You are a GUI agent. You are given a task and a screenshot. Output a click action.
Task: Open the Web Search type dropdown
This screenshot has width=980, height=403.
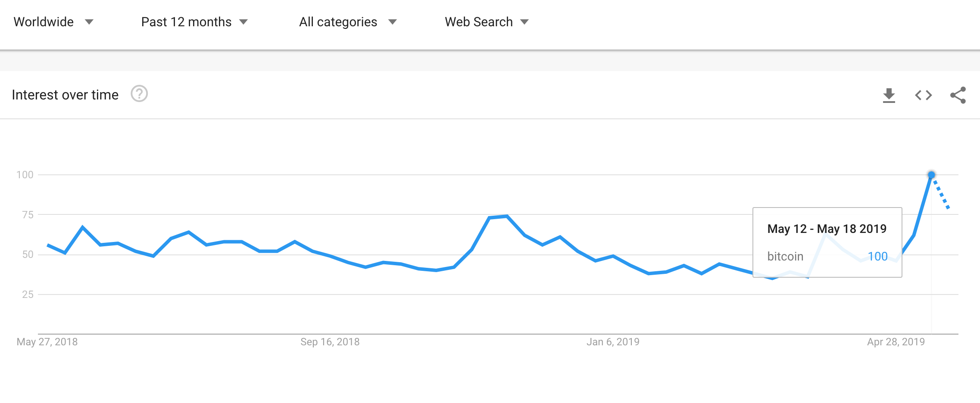[487, 22]
